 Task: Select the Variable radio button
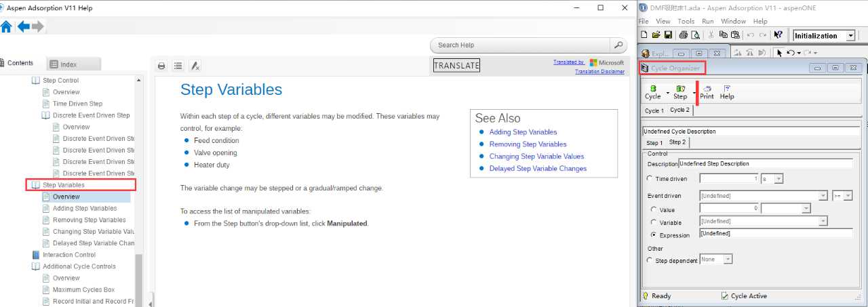point(654,222)
